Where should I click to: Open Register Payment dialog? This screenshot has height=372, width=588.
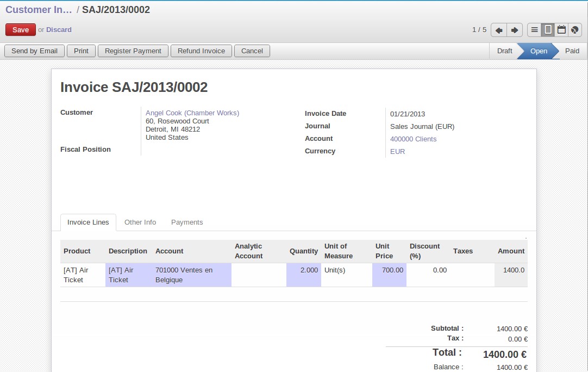133,51
